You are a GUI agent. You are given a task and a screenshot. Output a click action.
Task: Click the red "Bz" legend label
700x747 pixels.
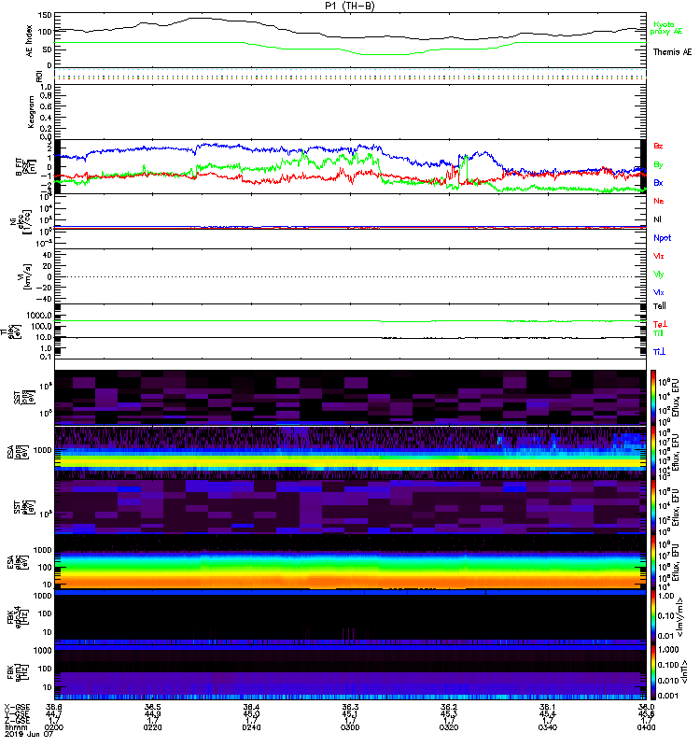(658, 146)
